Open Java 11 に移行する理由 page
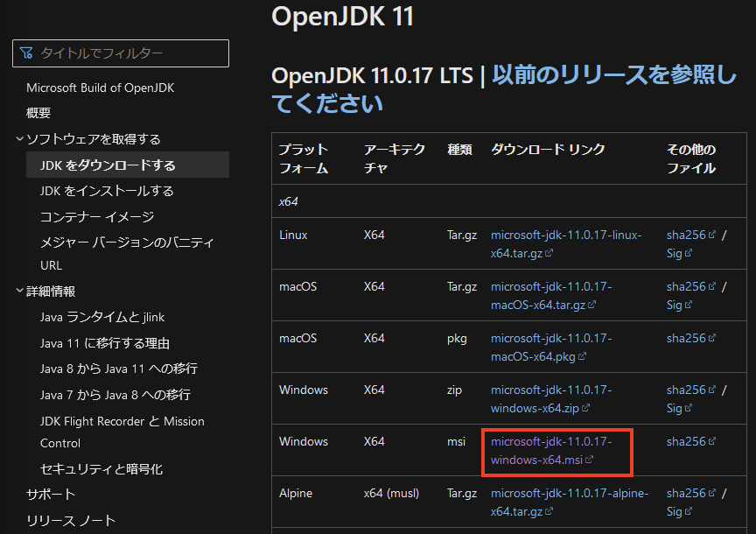This screenshot has width=756, height=534. pyautogui.click(x=105, y=343)
